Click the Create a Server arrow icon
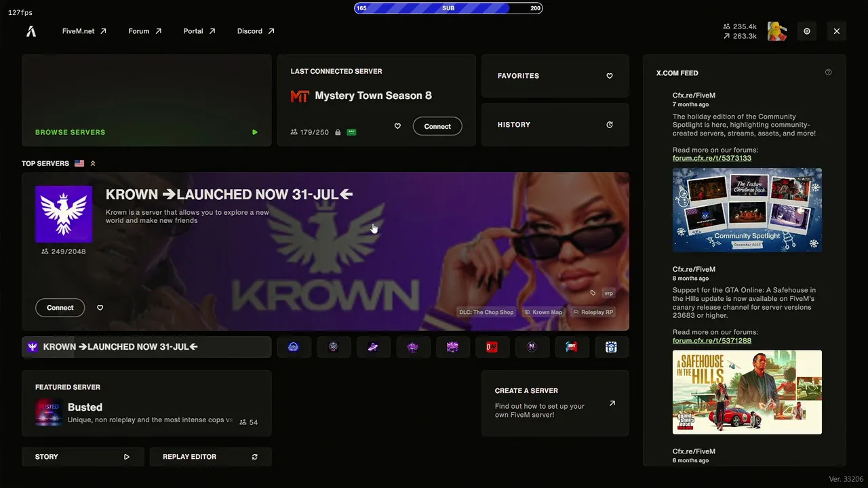Screen dimensions: 868x488 click(x=612, y=403)
